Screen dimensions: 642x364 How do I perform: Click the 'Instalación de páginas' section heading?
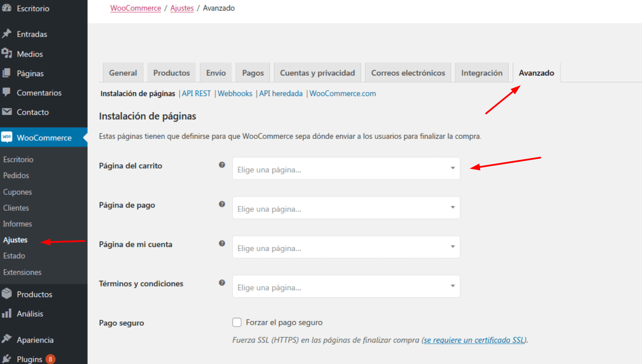point(147,116)
